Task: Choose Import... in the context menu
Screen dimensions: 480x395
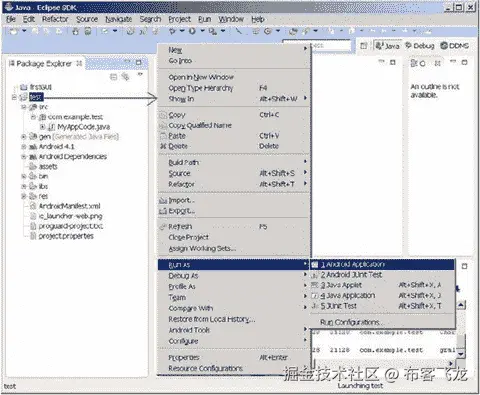Action: (233, 200)
